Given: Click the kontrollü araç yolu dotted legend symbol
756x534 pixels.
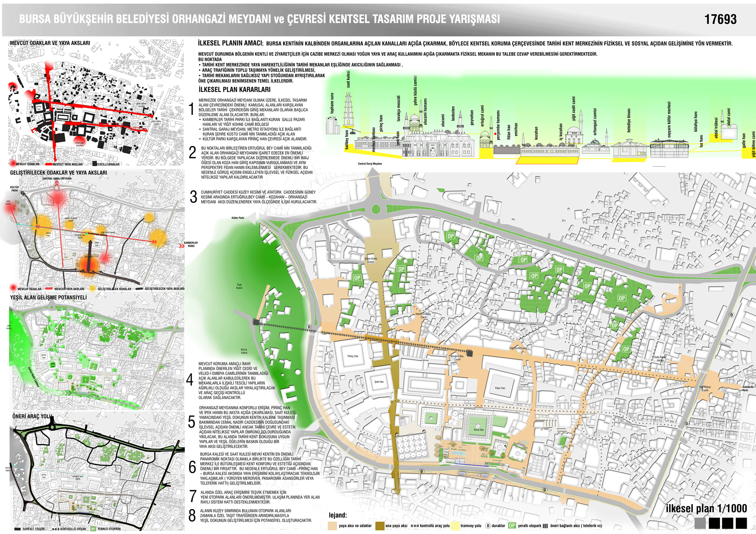Looking at the screenshot, I should click(x=415, y=525).
